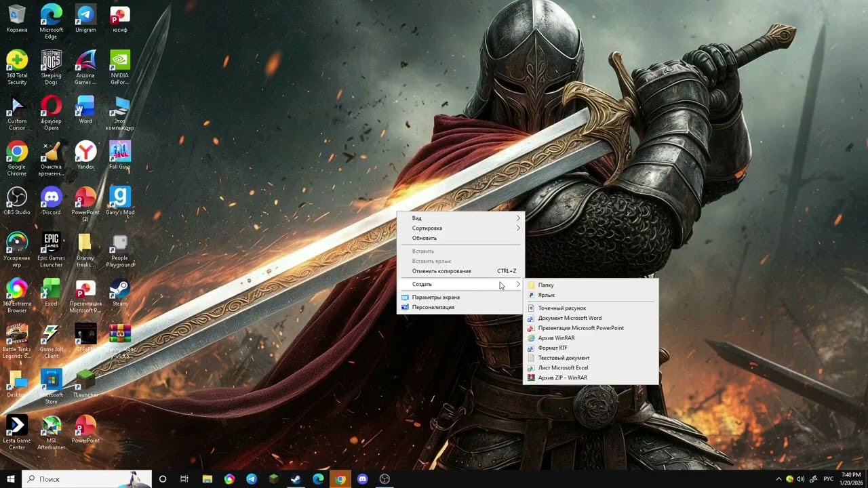Create a Документ Microsoft Word

591,318
